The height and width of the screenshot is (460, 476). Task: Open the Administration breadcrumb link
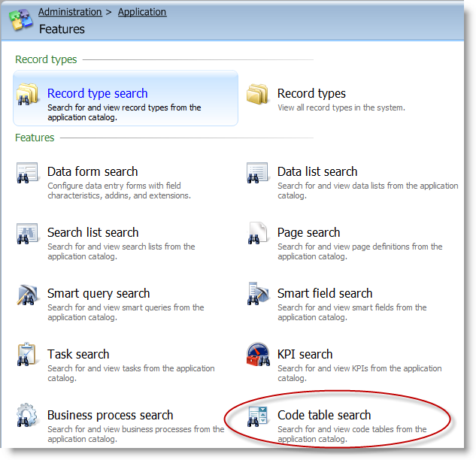[70, 12]
